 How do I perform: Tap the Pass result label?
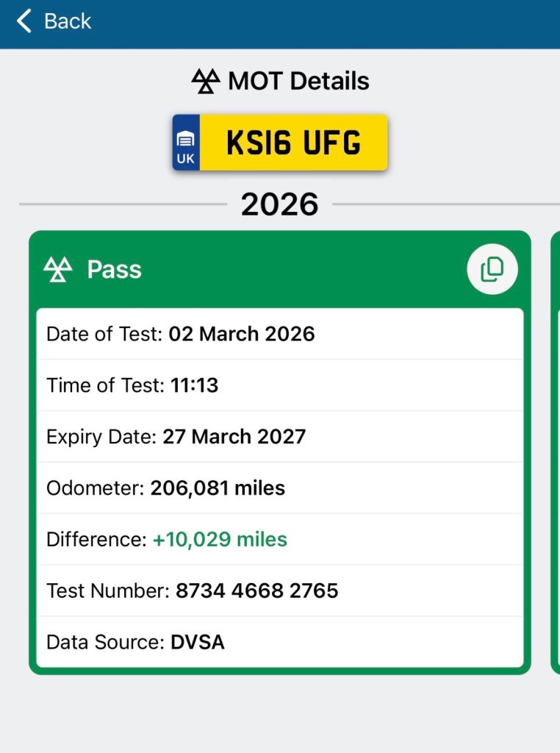(x=114, y=270)
